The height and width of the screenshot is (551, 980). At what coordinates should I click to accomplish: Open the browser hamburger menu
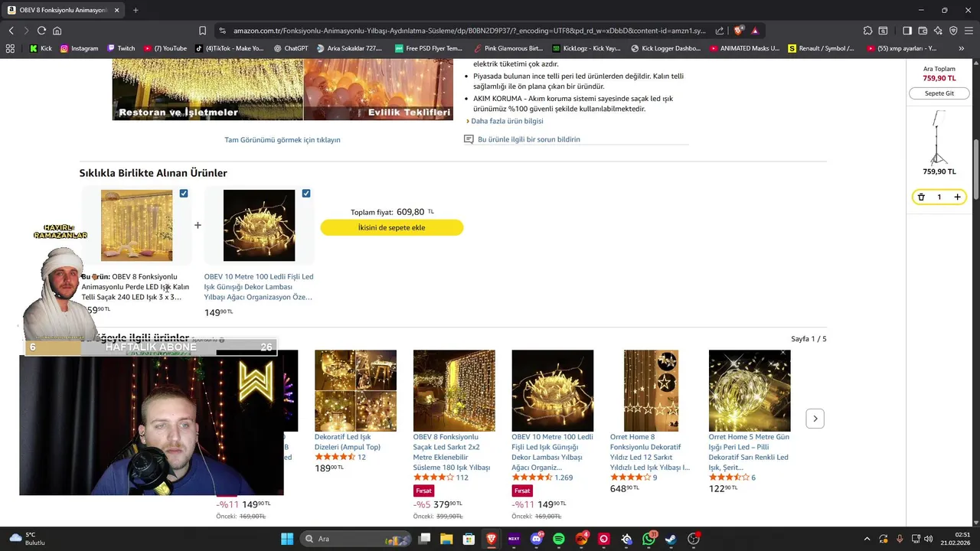click(x=969, y=31)
